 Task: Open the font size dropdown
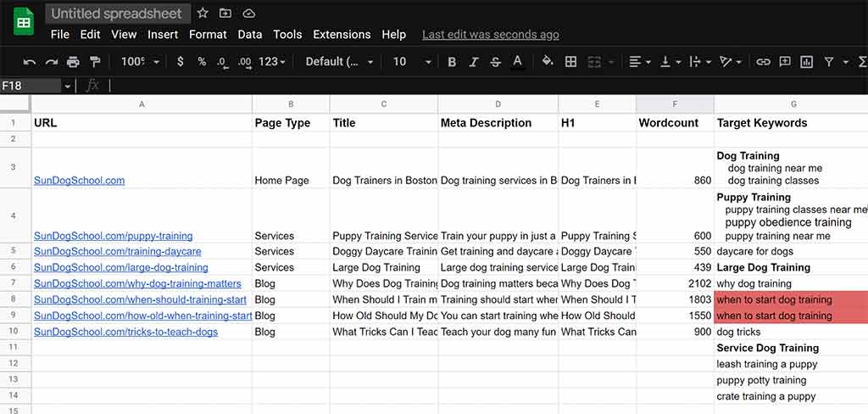click(412, 62)
